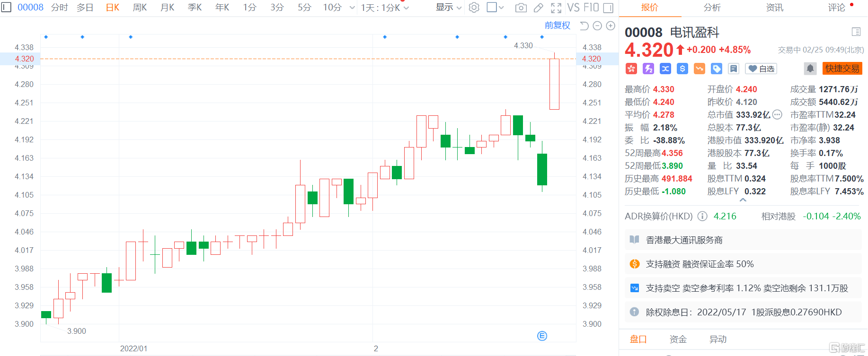The height and width of the screenshot is (356, 868).
Task: Switch to the 分析 tab
Action: pos(712,8)
